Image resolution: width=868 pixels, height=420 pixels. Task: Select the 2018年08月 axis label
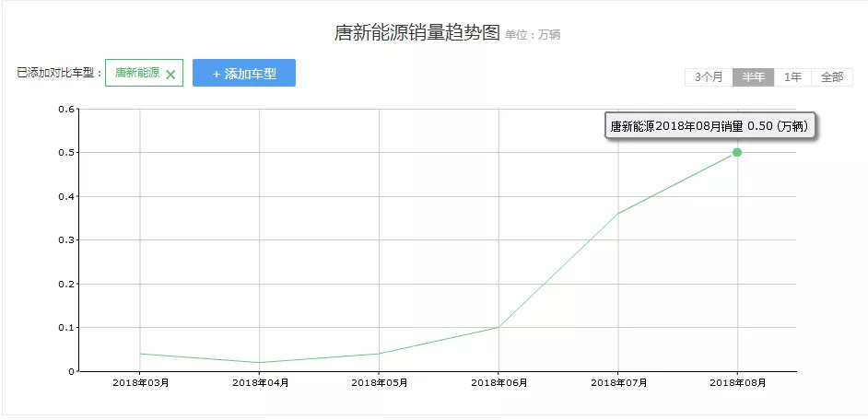point(737,382)
